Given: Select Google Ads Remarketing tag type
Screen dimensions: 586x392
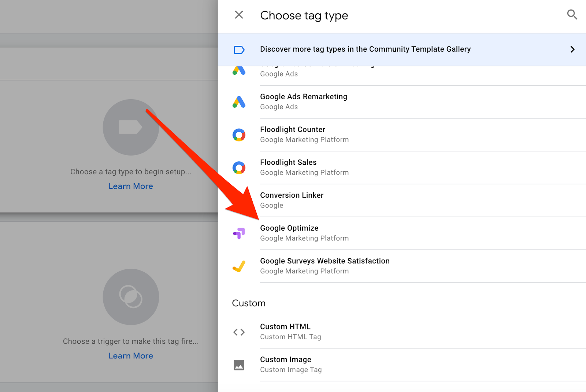Looking at the screenshot, I should [x=402, y=102].
